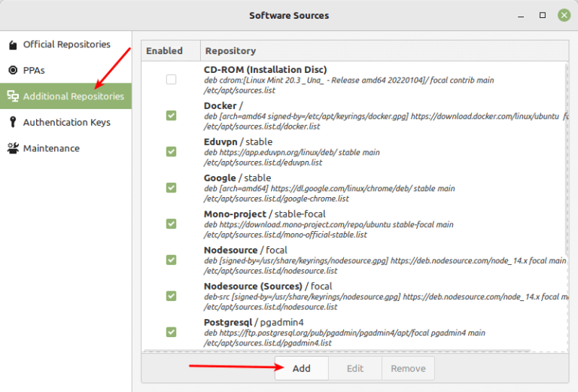Screen dimensions: 578x392
Task: Click the Authentication Keys key icon
Action: [13, 123]
